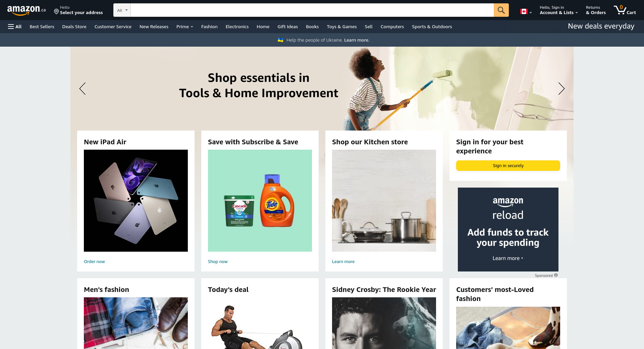Open Best Sellers from the nav bar
The width and height of the screenshot is (644, 349).
[42, 27]
